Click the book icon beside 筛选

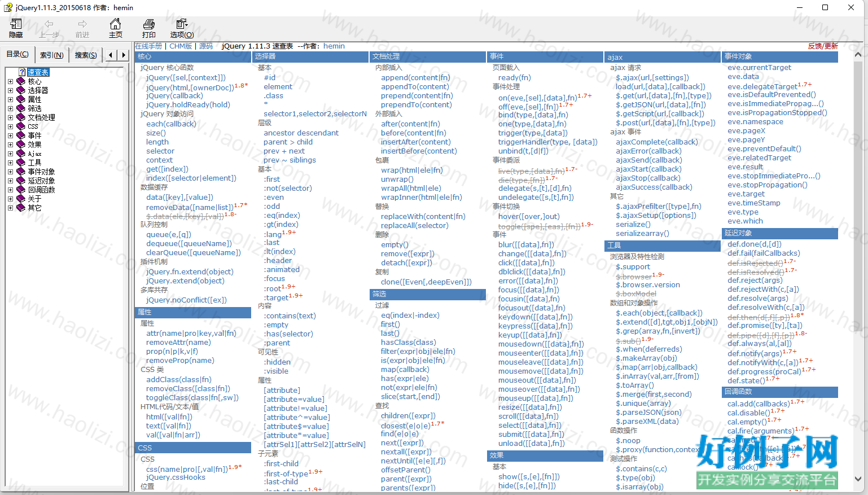point(21,108)
